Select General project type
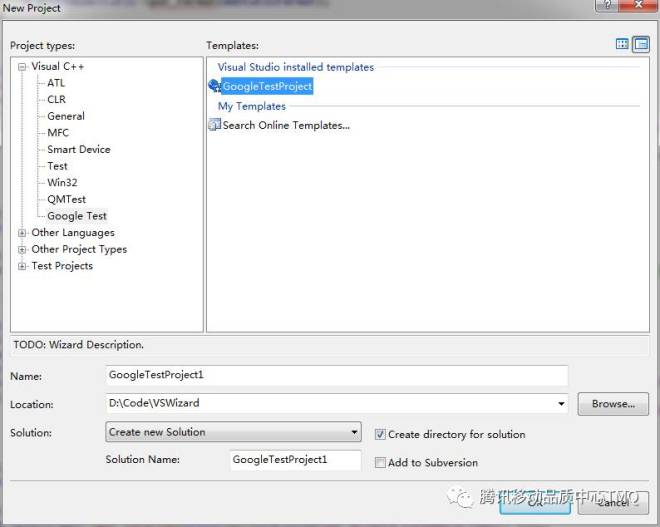This screenshot has width=660, height=527. tap(66, 116)
